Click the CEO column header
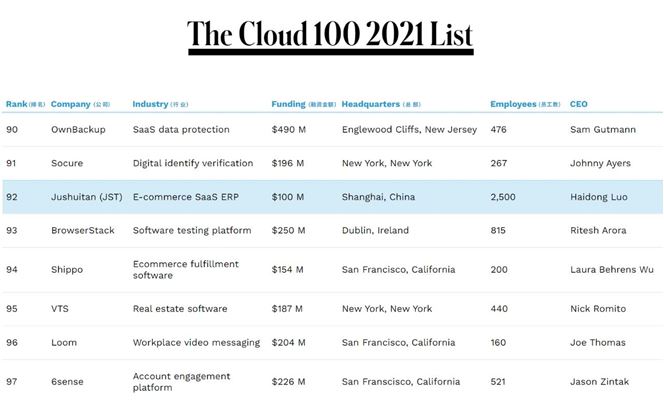The image size is (664, 414). click(x=578, y=104)
